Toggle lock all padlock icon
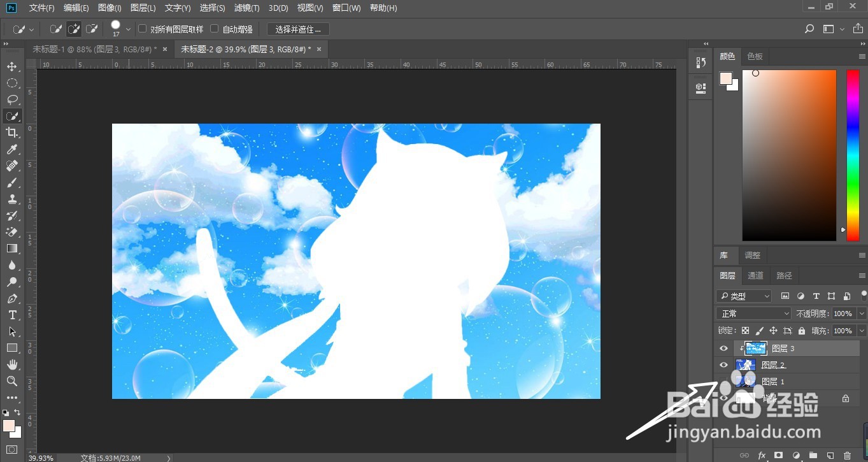The width and height of the screenshot is (868, 462). click(802, 331)
